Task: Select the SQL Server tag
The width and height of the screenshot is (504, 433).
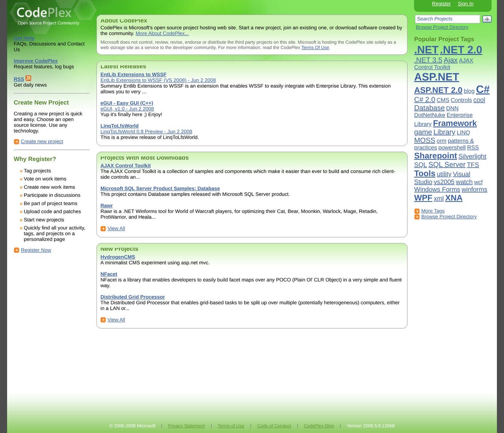Action: pyautogui.click(x=447, y=165)
